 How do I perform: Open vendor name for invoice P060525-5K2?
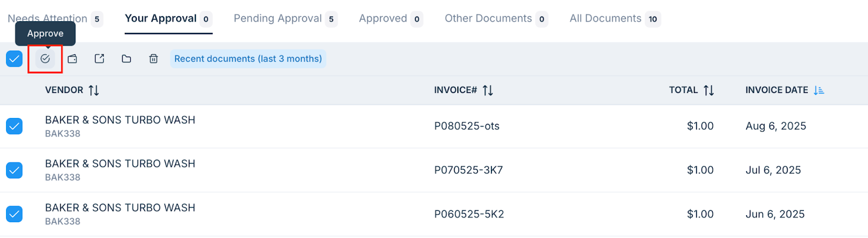pyautogui.click(x=120, y=208)
